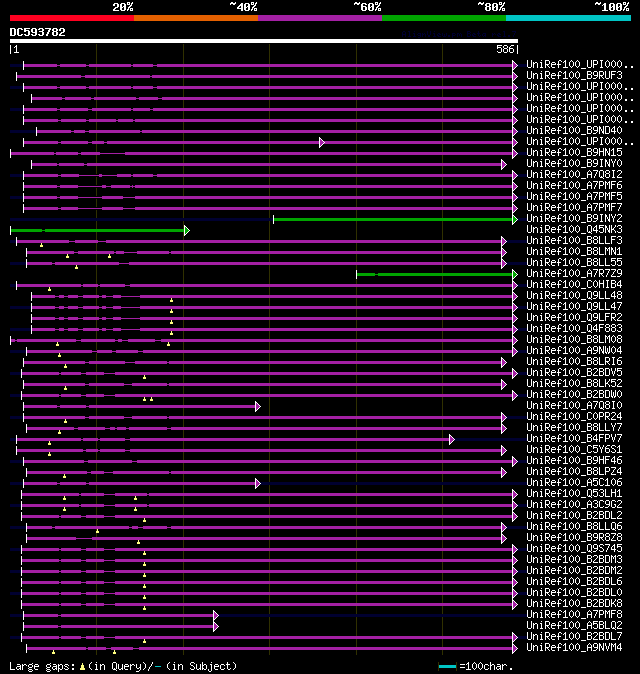
Task: Click the purple arrowhead ending the A7PMF8 alignment
Action: [x=216, y=616]
